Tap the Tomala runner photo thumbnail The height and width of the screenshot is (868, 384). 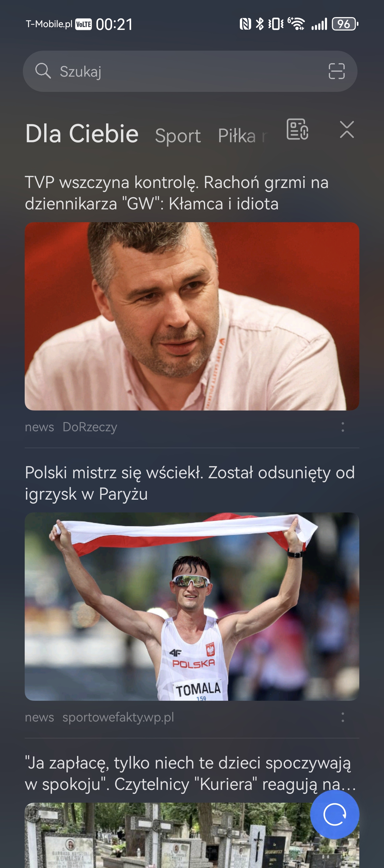coord(192,606)
